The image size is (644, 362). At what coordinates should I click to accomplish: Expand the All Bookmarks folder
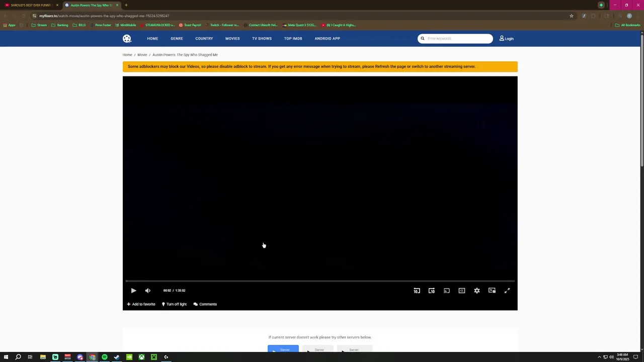627,25
